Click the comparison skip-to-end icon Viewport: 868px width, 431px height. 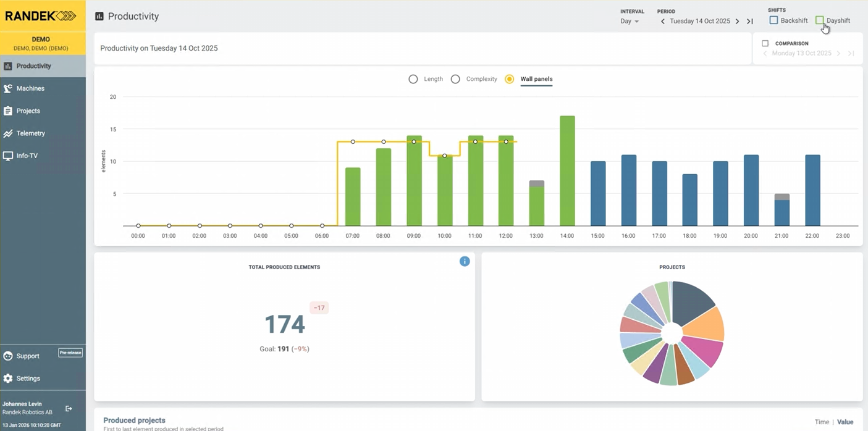851,54
